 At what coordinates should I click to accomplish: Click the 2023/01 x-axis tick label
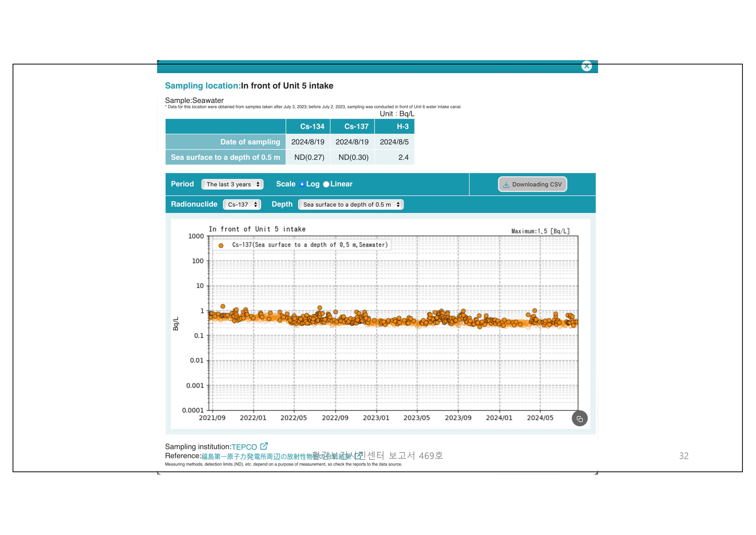click(x=376, y=418)
